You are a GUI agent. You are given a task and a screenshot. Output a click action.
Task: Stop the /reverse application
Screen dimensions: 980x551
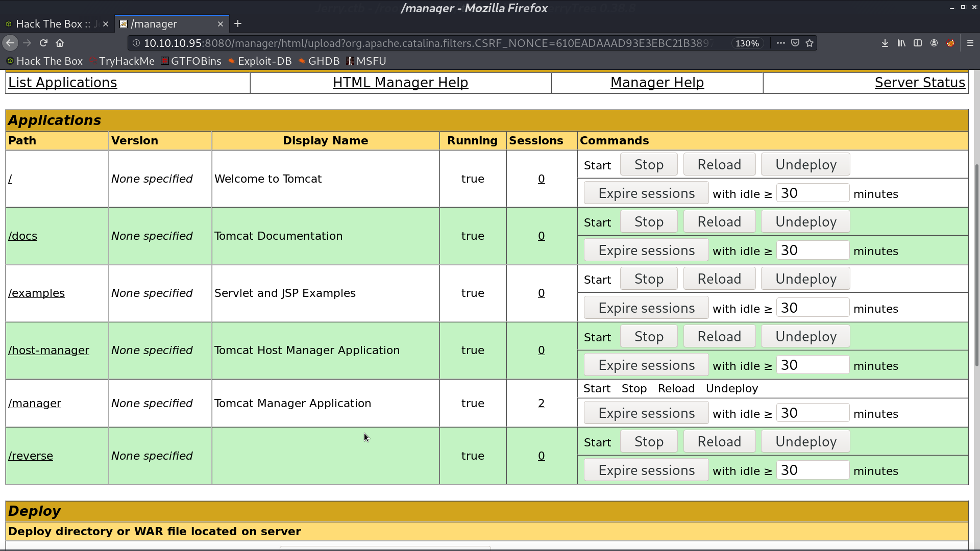pos(649,442)
